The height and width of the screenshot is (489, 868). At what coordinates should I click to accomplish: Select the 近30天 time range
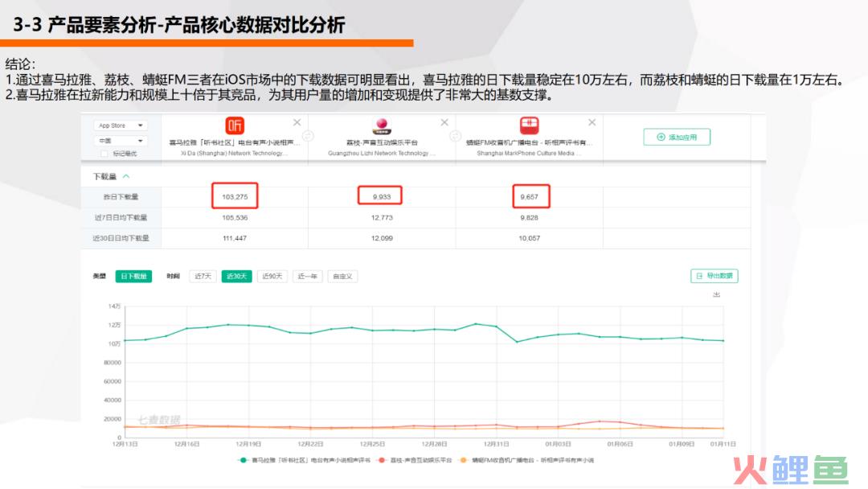[x=236, y=277]
